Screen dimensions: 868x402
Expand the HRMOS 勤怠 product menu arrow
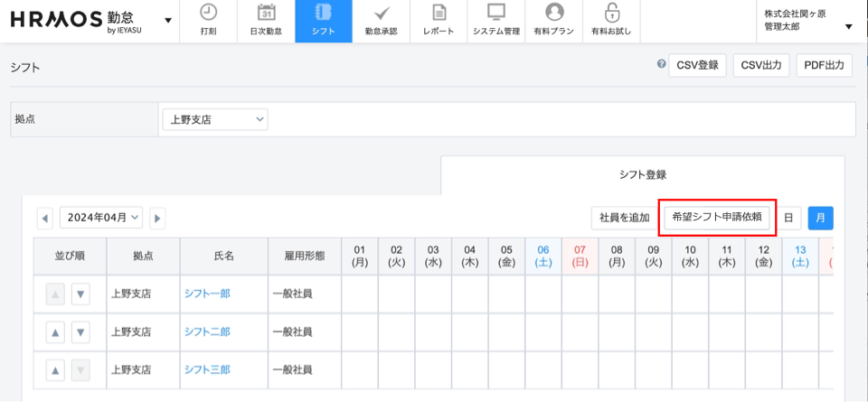[168, 21]
